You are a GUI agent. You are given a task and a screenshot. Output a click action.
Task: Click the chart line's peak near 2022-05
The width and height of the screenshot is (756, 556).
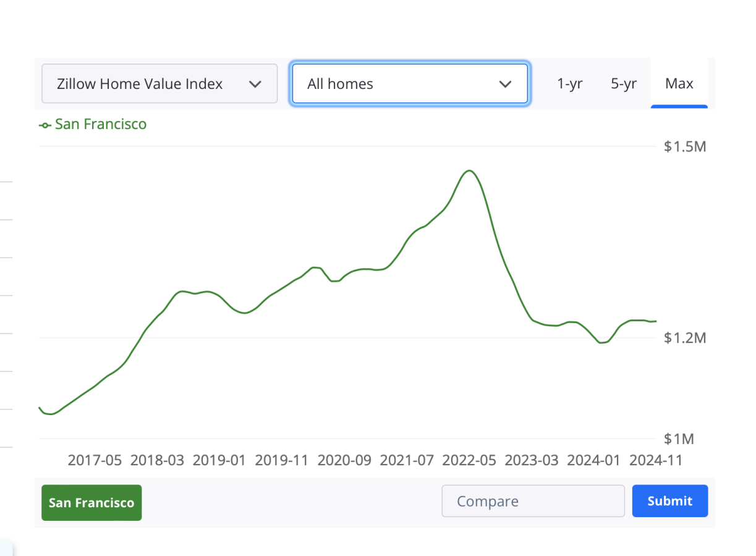tap(470, 171)
